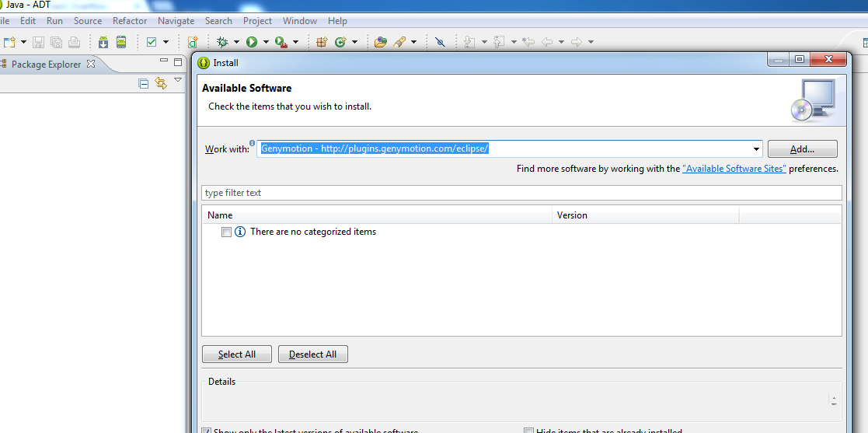This screenshot has width=868, height=433.
Task: Click the Details area scroll stepper
Action: [x=835, y=400]
